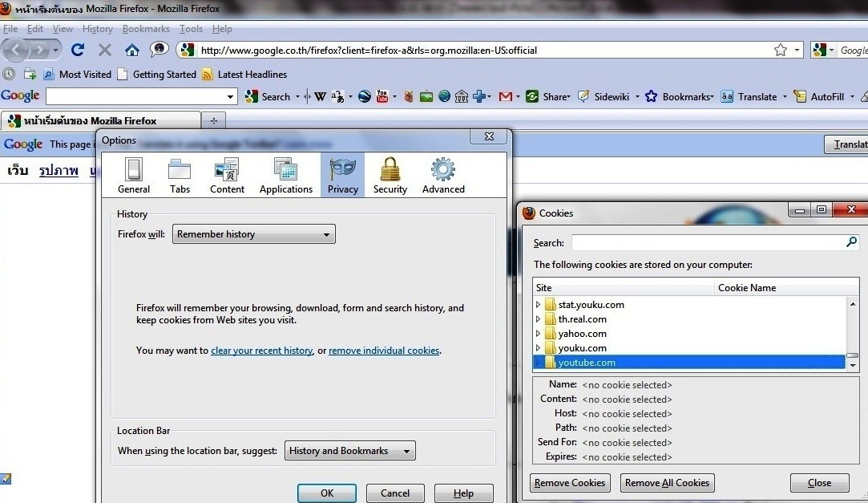
Task: Click Cancel in the Options dialog
Action: tap(395, 493)
